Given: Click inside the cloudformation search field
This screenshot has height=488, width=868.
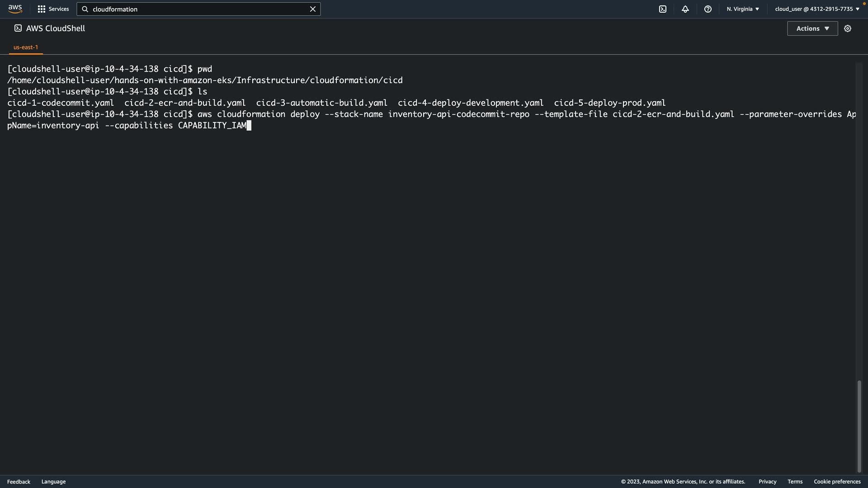Looking at the screenshot, I should pyautogui.click(x=199, y=9).
